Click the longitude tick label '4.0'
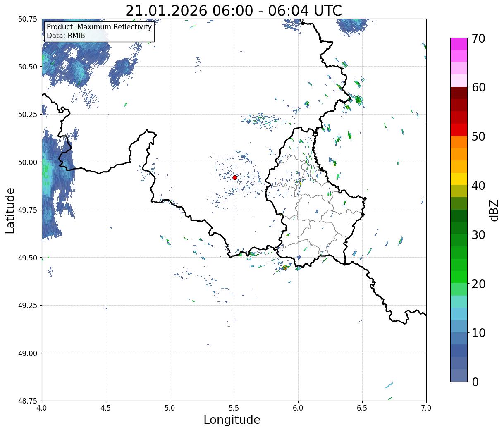 pyautogui.click(x=42, y=408)
